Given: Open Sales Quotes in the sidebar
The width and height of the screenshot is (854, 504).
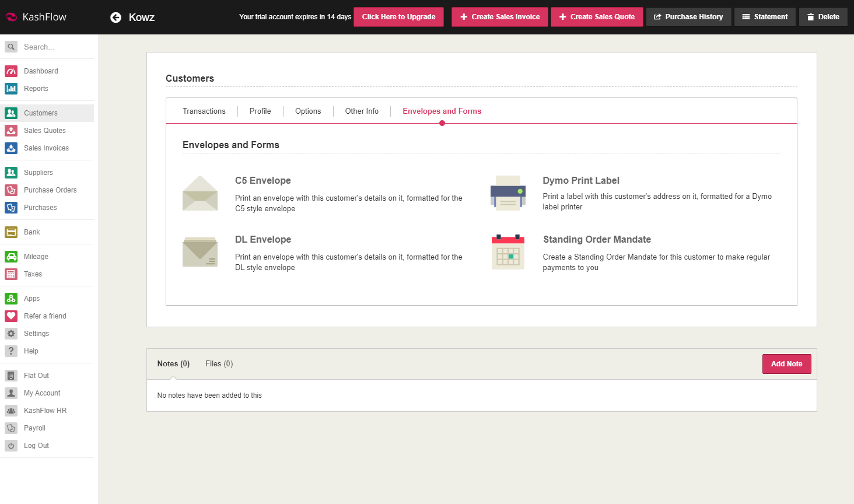Looking at the screenshot, I should pyautogui.click(x=45, y=131).
